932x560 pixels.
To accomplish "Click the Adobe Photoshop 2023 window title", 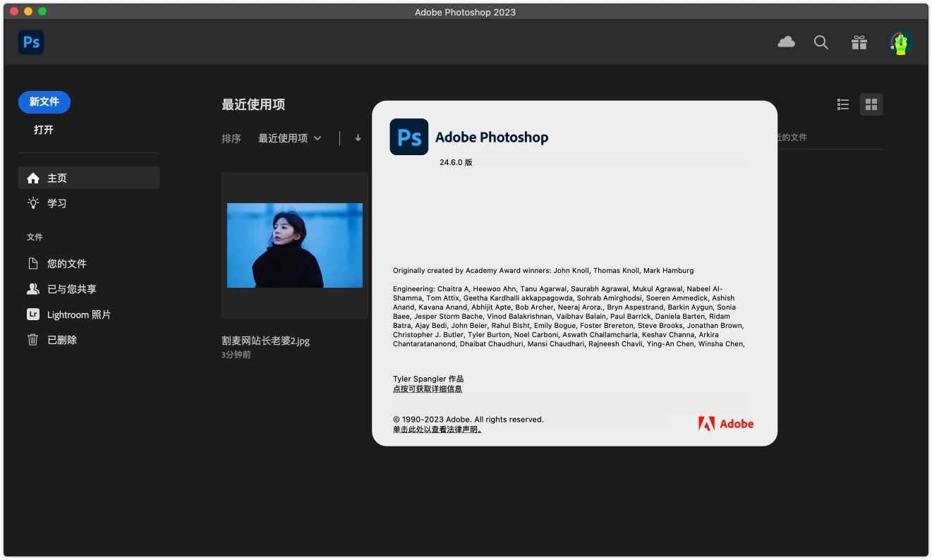I will coord(465,12).
